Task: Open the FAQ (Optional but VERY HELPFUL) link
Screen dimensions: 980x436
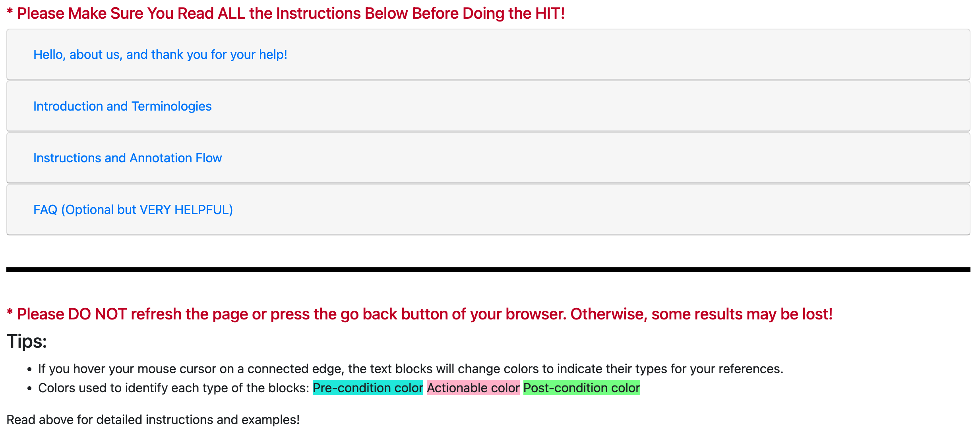Action: [x=133, y=210]
